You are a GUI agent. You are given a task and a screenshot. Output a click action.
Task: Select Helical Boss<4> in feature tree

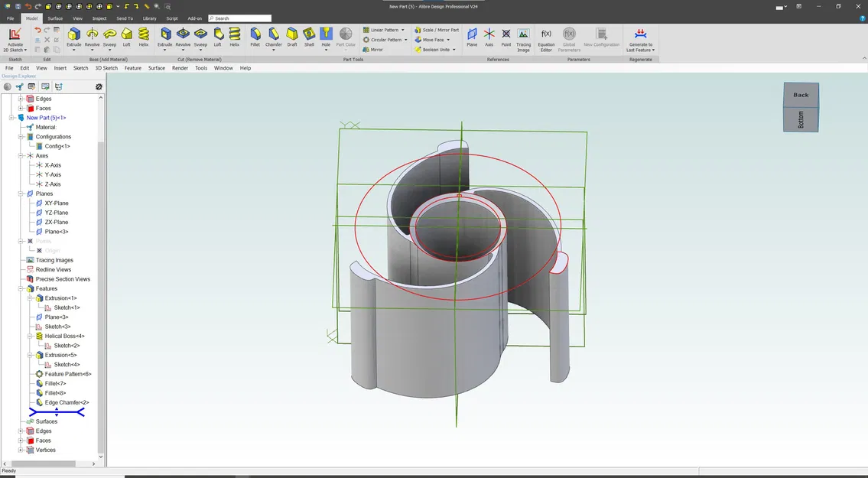click(64, 336)
